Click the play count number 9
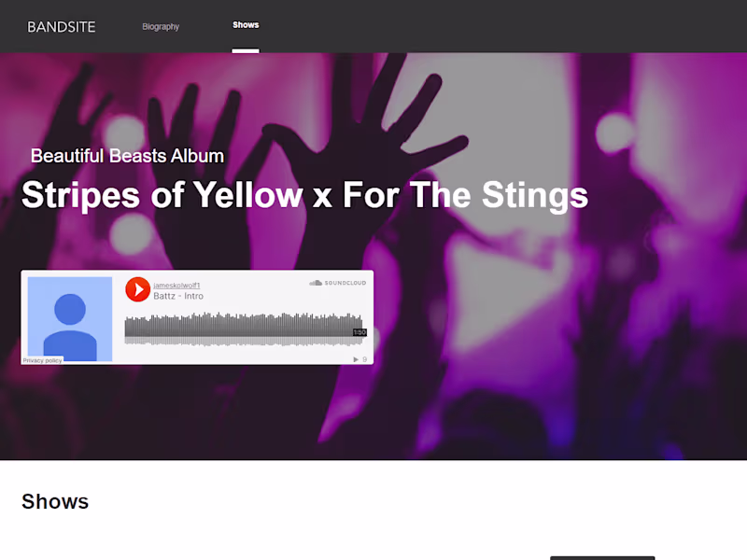 coord(364,359)
